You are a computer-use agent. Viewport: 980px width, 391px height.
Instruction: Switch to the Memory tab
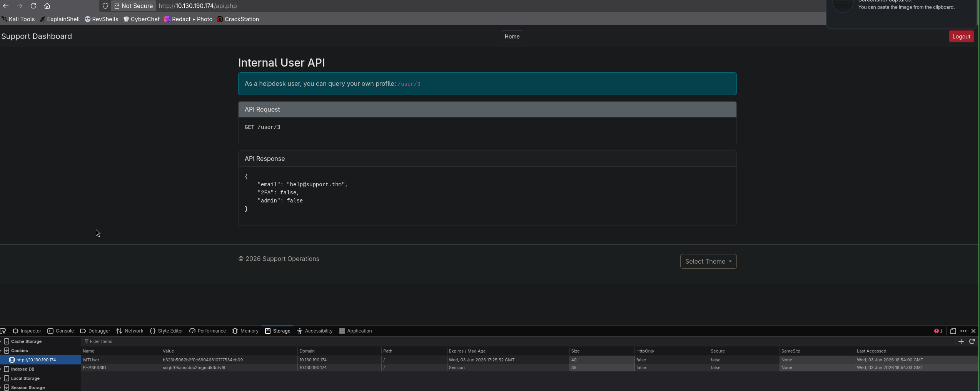pyautogui.click(x=245, y=331)
